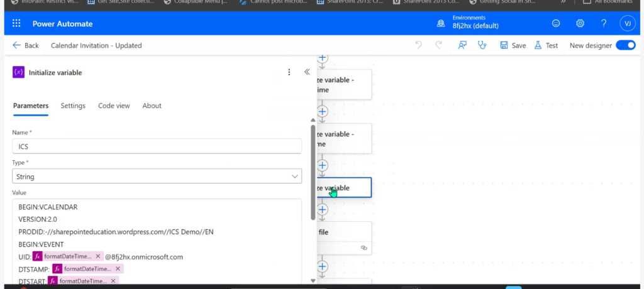Remove the UID formatDateTime expression token
The width and height of the screenshot is (644, 289).
(97, 256)
